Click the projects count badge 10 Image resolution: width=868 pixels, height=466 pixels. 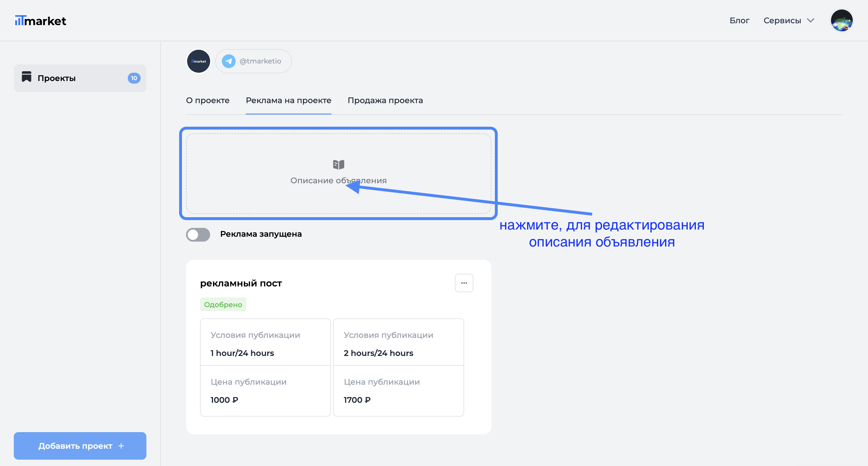coord(134,78)
